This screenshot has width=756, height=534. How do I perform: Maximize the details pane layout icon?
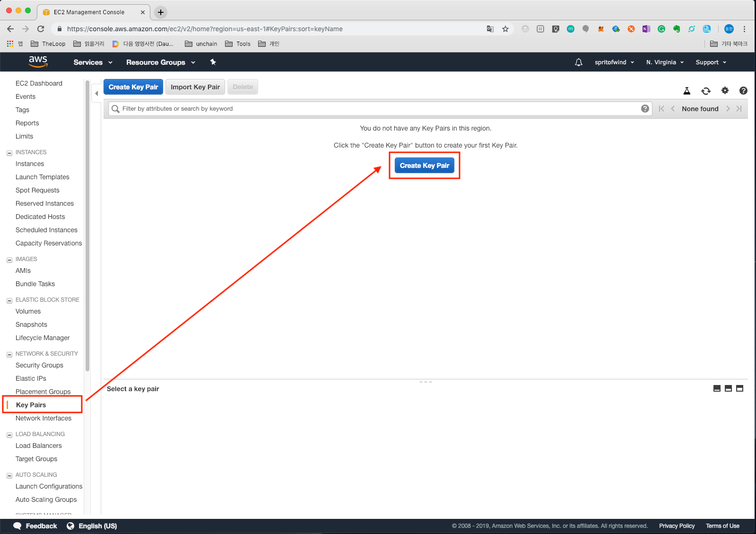740,388
